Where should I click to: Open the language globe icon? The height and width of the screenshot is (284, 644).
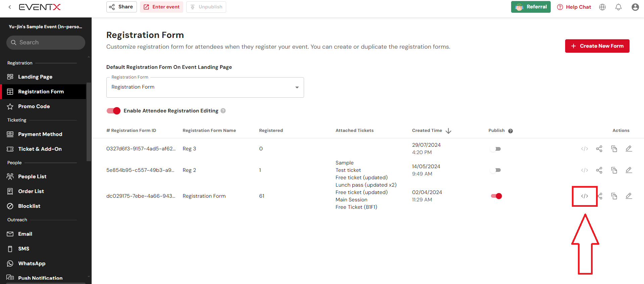602,7
